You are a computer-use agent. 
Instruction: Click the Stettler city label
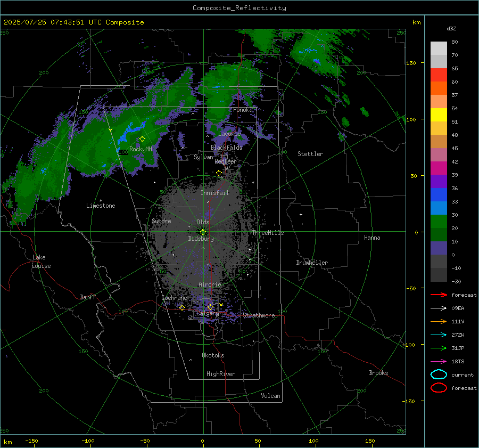pos(310,154)
